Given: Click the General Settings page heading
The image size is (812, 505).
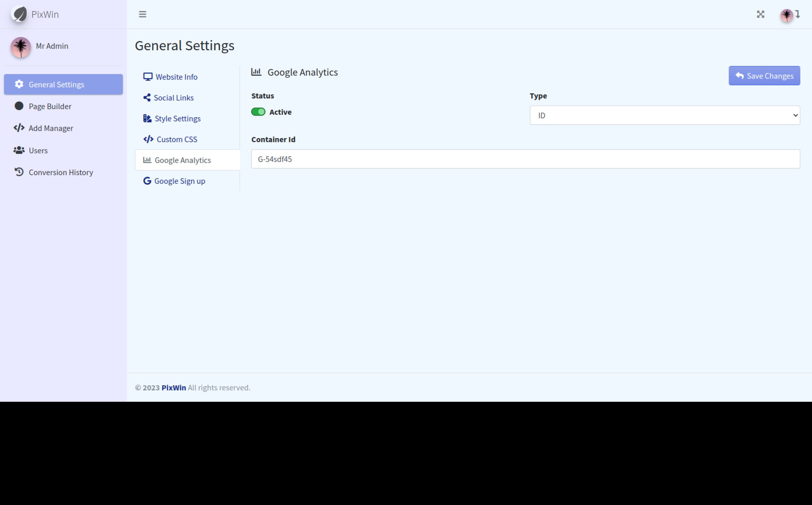Looking at the screenshot, I should (185, 46).
